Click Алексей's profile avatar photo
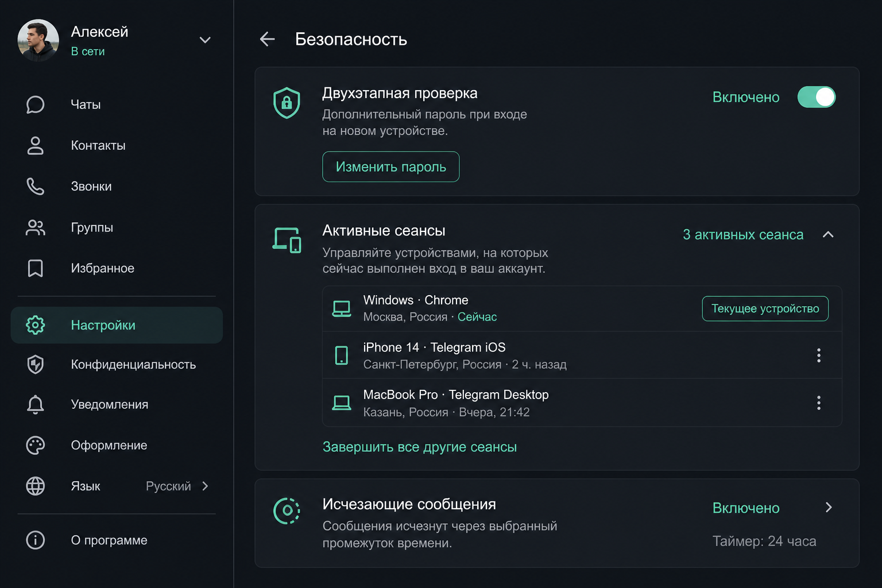This screenshot has width=882, height=588. pos(38,40)
